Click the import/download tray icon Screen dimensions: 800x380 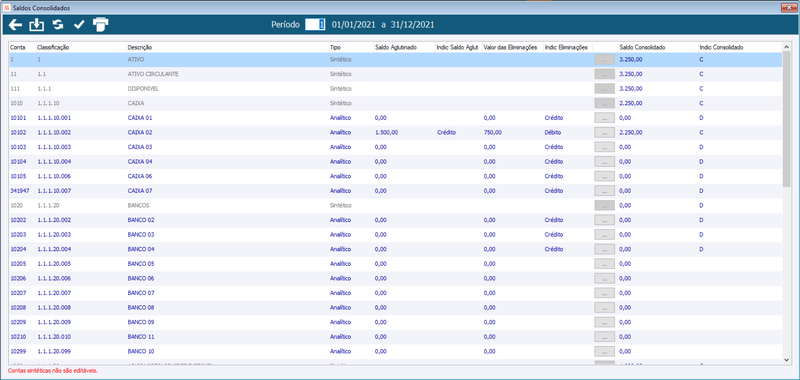pos(37,24)
